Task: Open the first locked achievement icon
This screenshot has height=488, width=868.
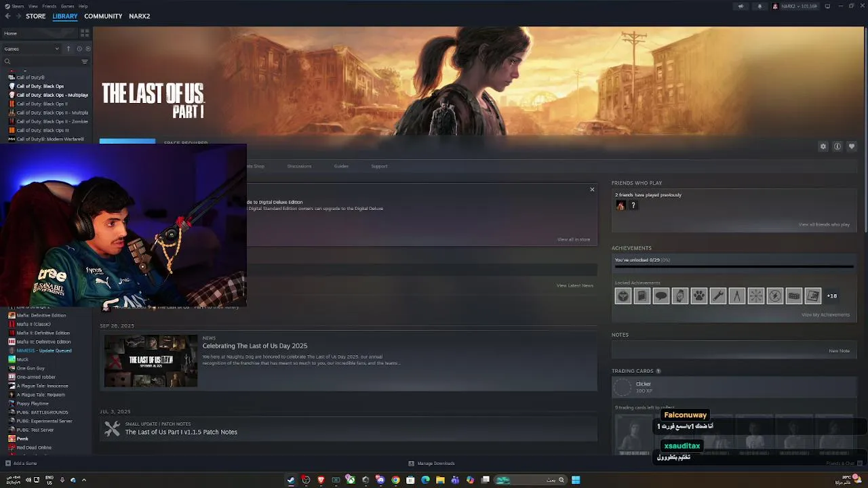Action: tap(623, 296)
